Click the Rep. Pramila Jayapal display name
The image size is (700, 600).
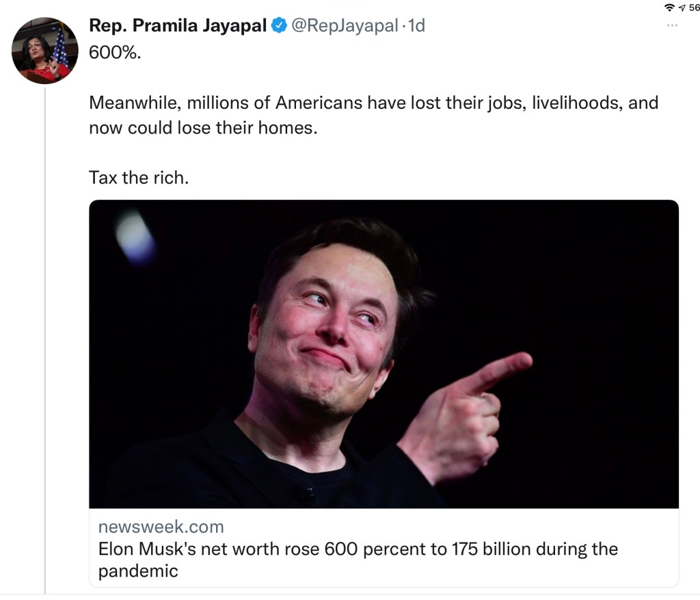[178, 26]
